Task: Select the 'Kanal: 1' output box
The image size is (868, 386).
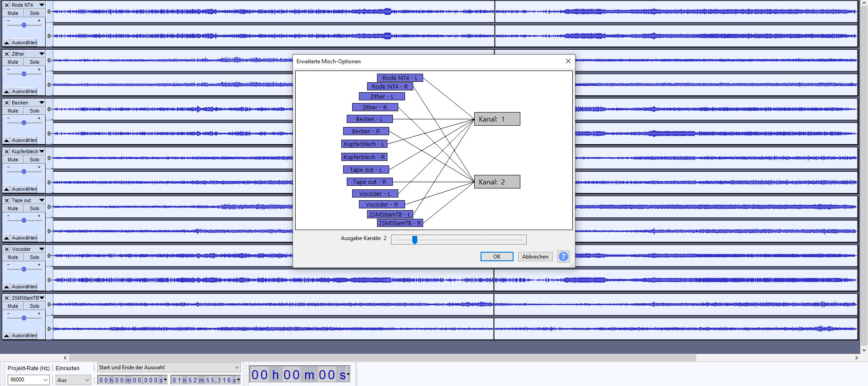Action: 497,119
